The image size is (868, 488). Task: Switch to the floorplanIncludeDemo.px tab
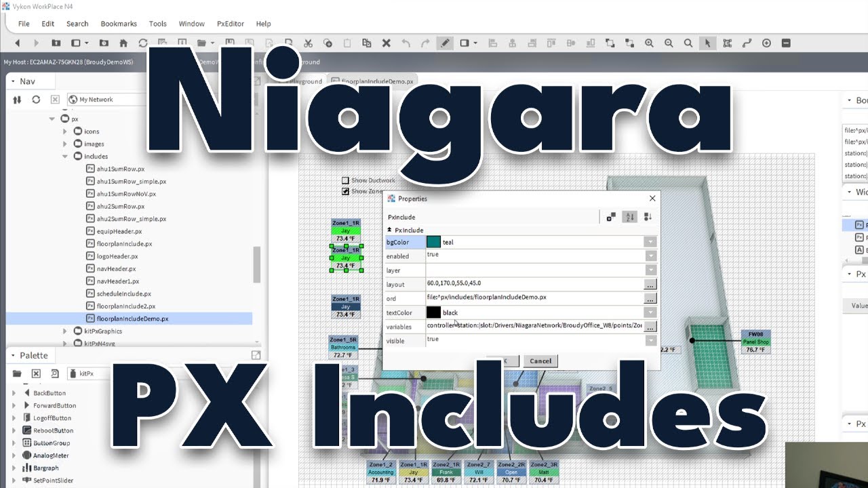(x=372, y=81)
